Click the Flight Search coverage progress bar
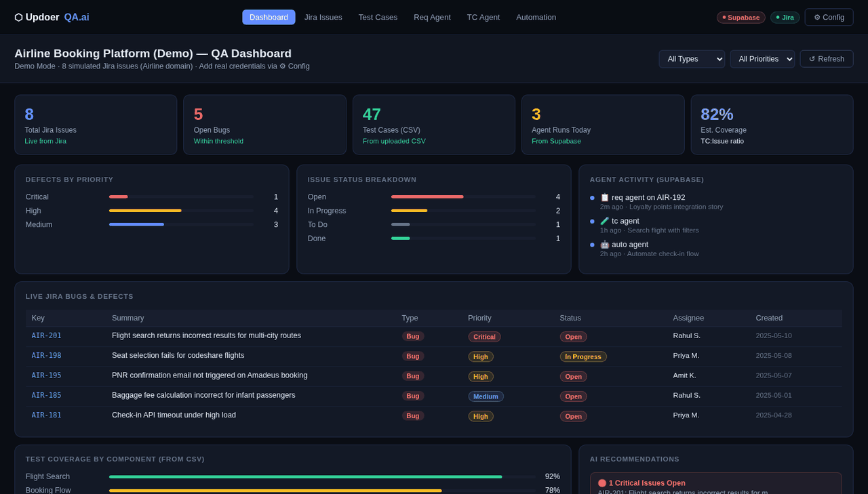 [322, 476]
